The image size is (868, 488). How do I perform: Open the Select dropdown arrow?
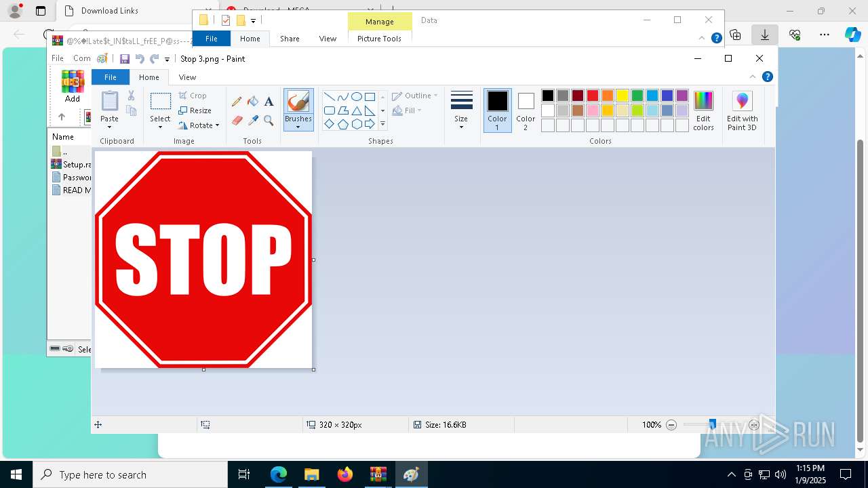[x=161, y=127]
